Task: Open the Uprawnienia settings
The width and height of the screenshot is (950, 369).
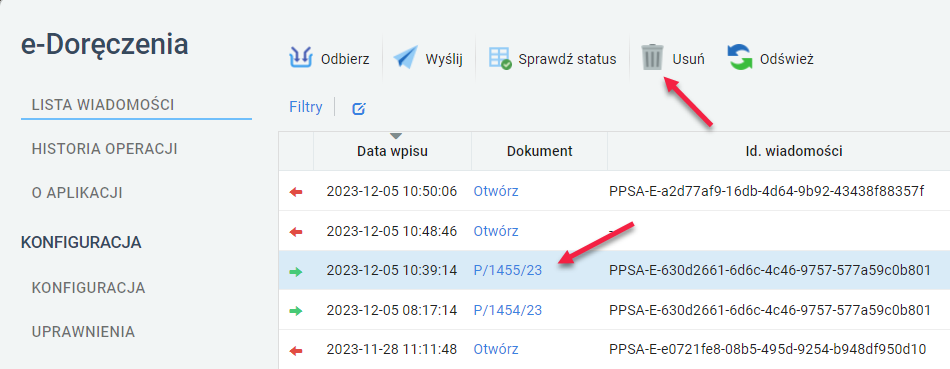Action: pos(83,331)
